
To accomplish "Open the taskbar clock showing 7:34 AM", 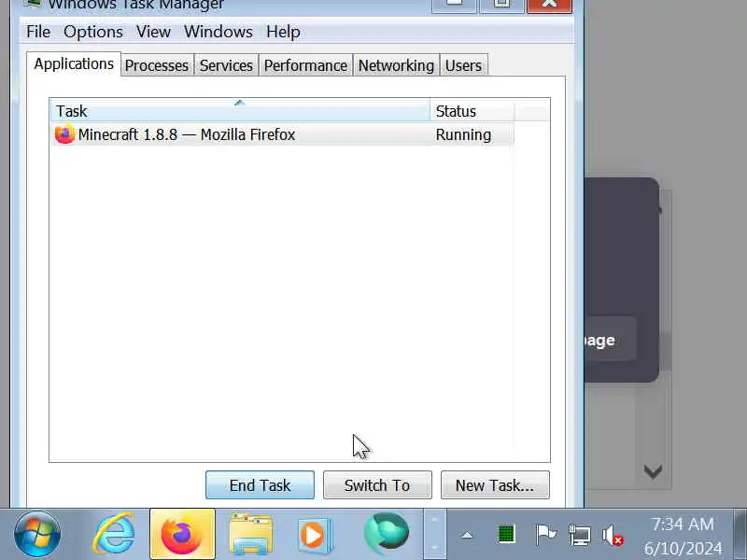I will pos(683,535).
